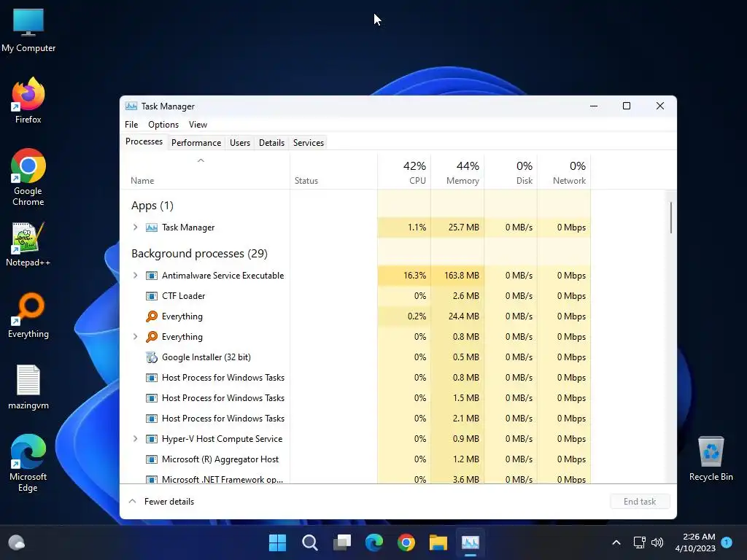Viewport: 747px width, 560px height.
Task: Sort by the Status column
Action: (333, 171)
